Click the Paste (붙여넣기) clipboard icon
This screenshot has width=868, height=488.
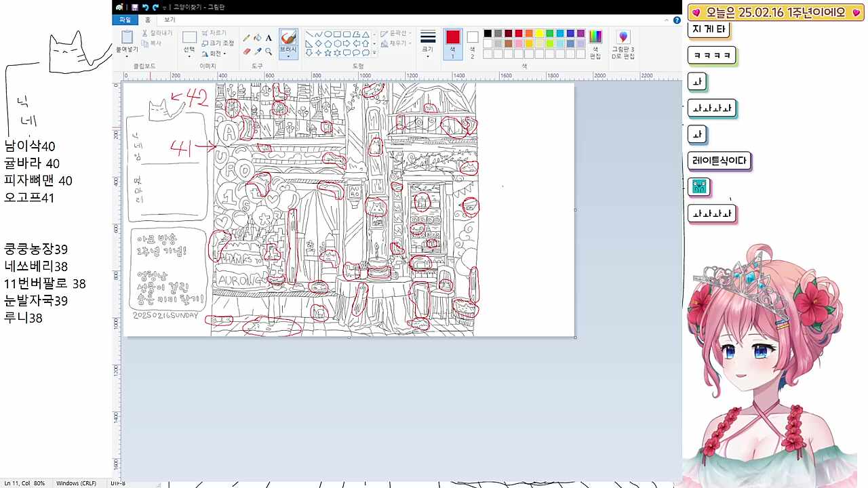[x=127, y=37]
